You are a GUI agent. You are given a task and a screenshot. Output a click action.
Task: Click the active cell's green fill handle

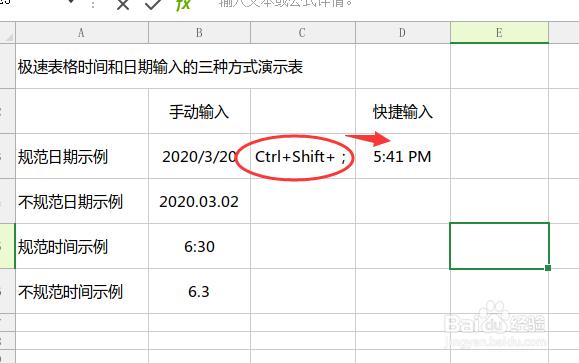point(548,268)
